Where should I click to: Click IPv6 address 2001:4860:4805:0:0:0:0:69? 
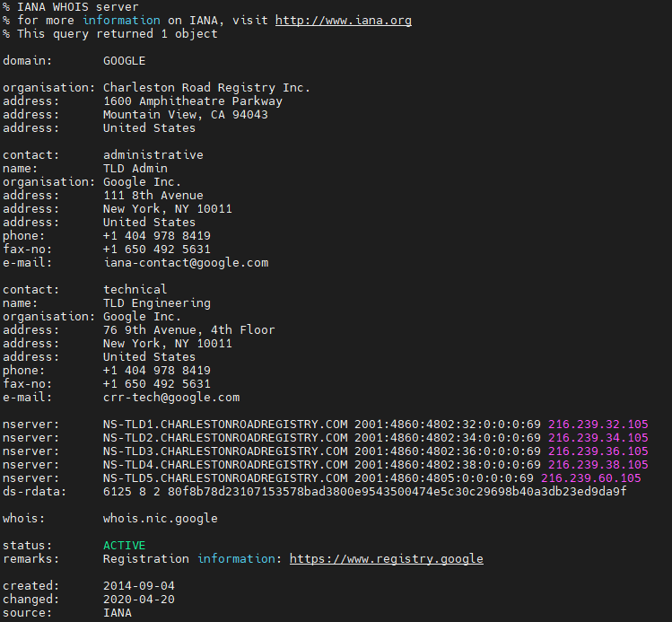click(444, 478)
